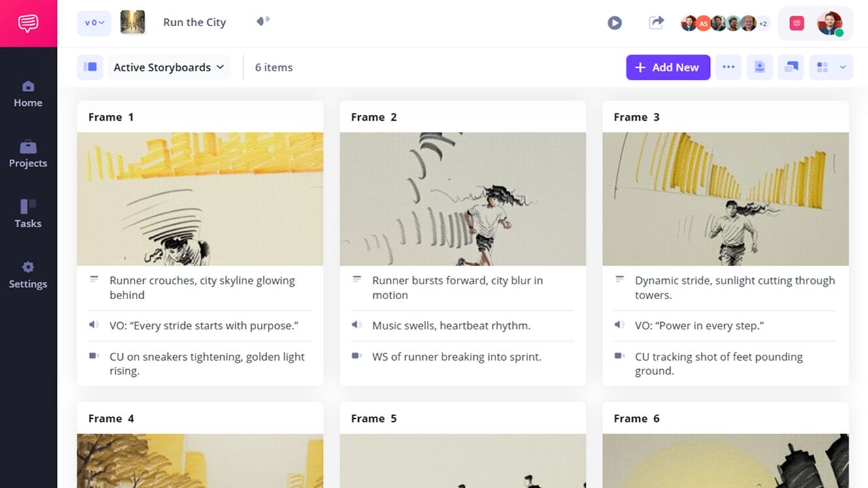Toggle the sidebar panel icon

pyautogui.click(x=90, y=67)
